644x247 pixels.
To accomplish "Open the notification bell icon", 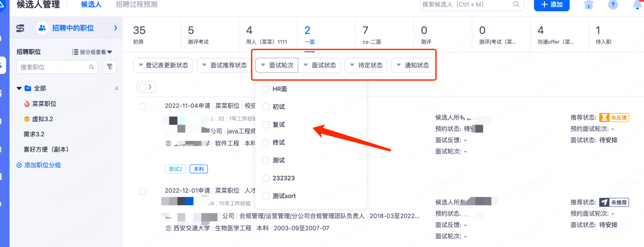I will [637, 5].
